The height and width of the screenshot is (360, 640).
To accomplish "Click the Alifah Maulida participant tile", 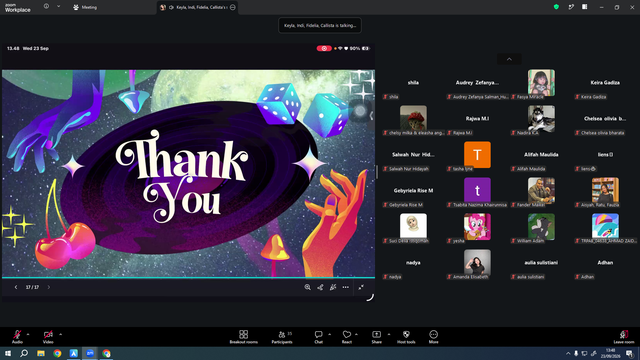I will (x=541, y=155).
